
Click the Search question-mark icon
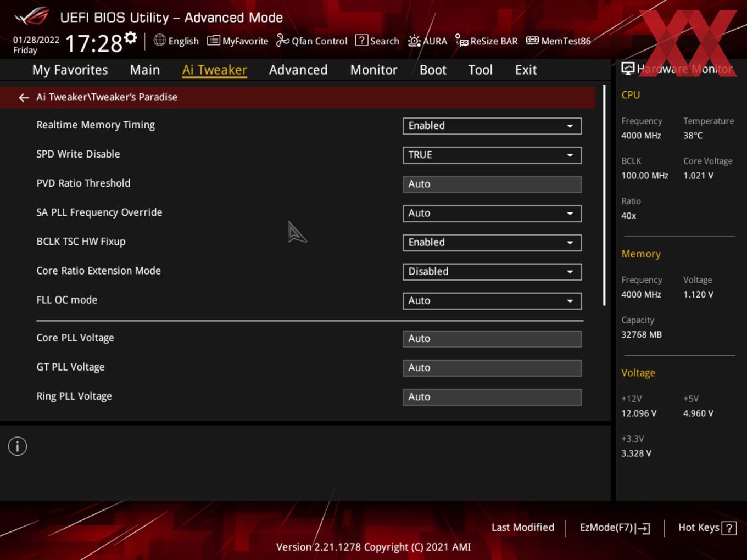(x=361, y=40)
